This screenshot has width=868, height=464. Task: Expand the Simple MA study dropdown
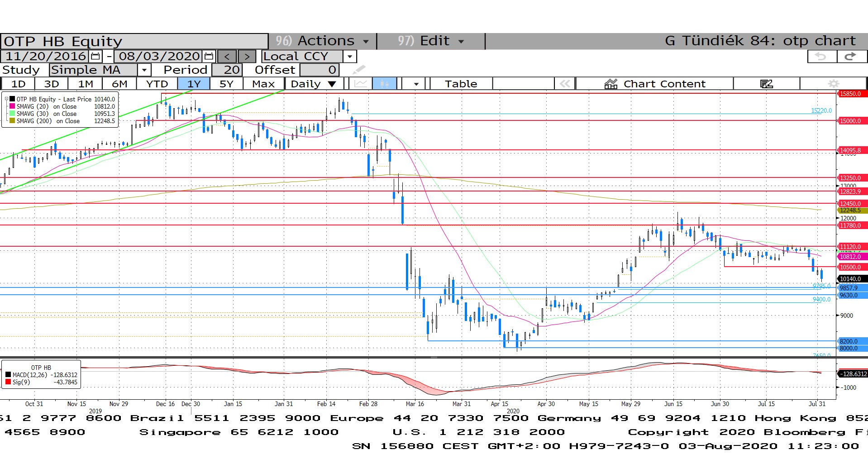[x=144, y=70]
